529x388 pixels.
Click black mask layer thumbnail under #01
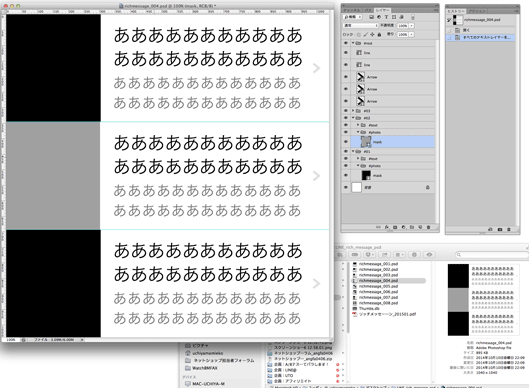366,175
